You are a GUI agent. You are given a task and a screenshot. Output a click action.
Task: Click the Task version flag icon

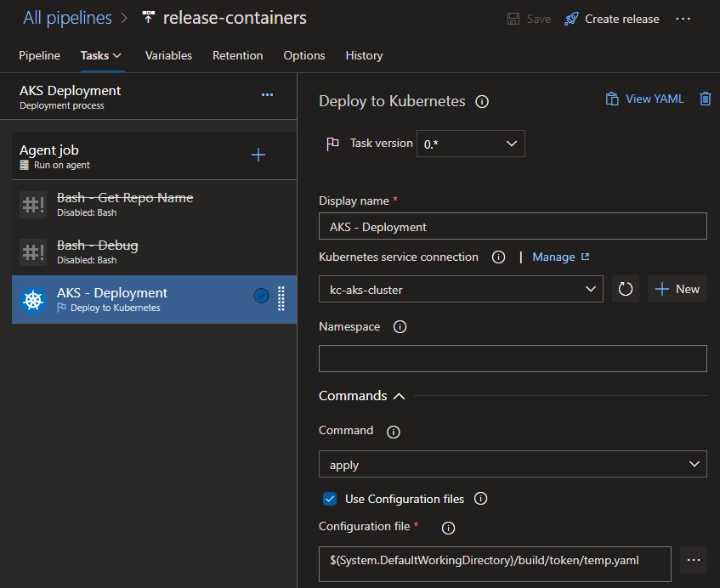(332, 144)
